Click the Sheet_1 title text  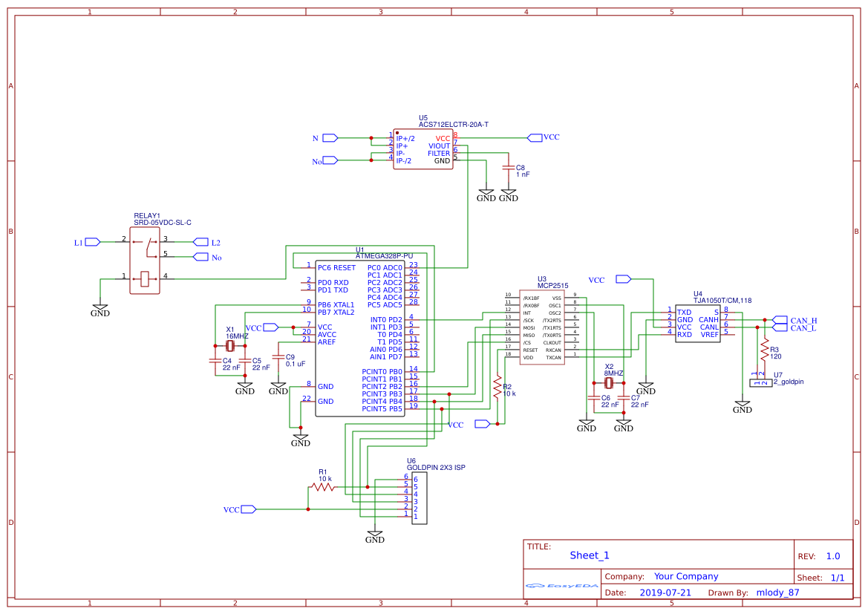pos(589,555)
